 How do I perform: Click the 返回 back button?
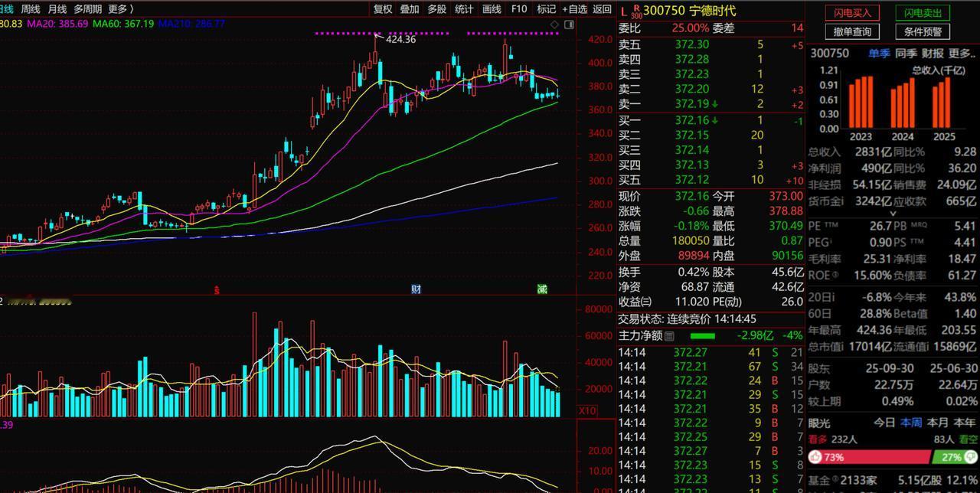(603, 9)
